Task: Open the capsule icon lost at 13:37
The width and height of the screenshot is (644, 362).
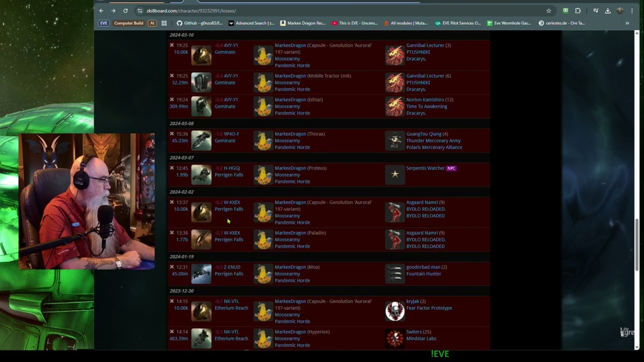Action: [201, 212]
